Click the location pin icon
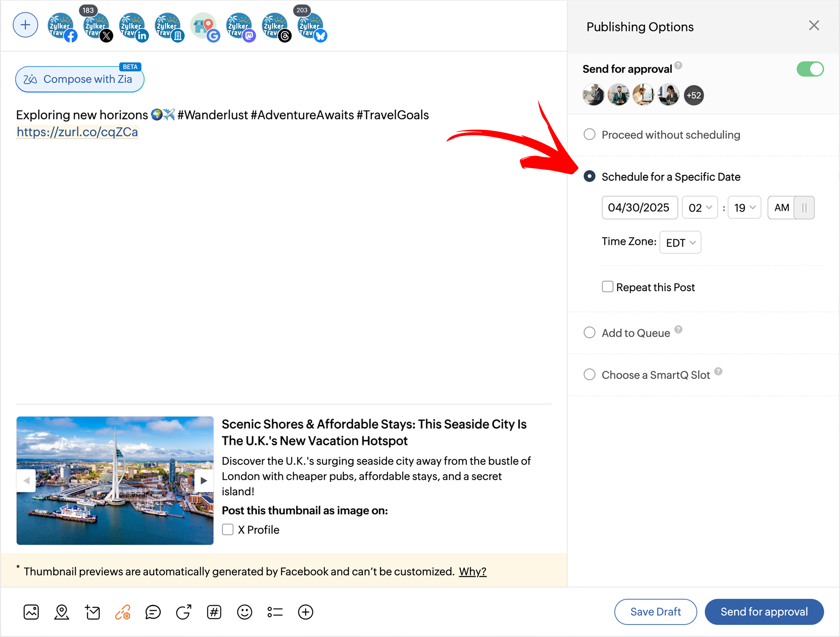The width and height of the screenshot is (840, 637). click(62, 612)
